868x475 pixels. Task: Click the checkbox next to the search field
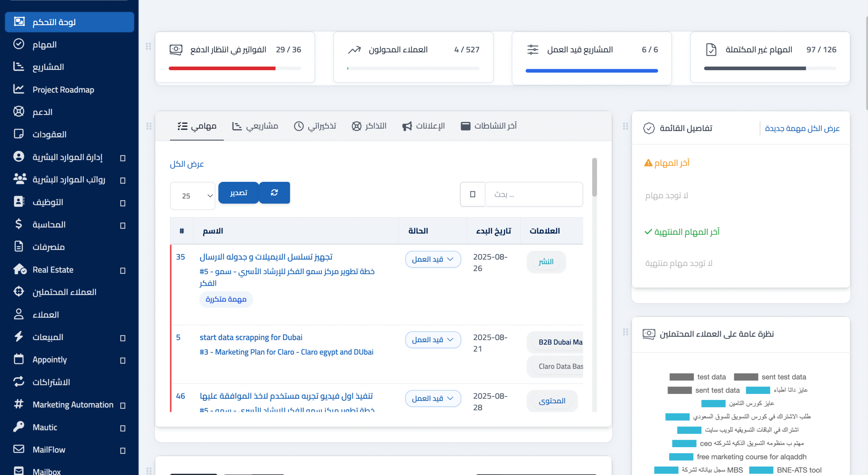tap(472, 194)
